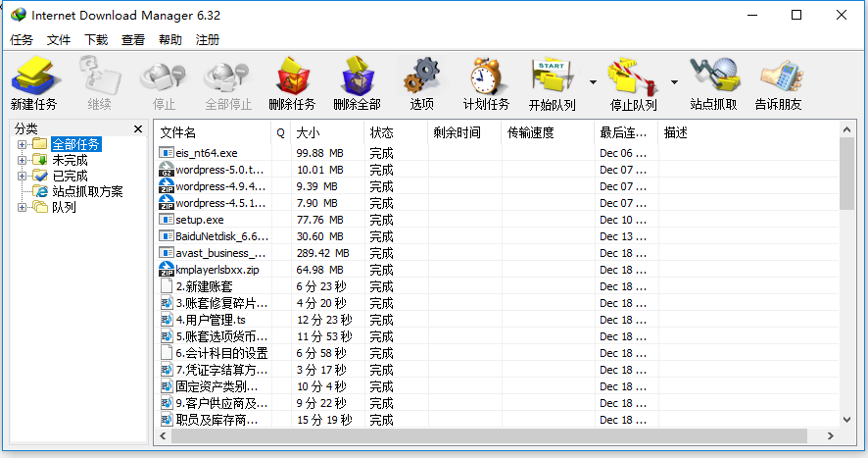Click the grayed 继续 toolbar icon
This screenshot has height=458, width=868.
100,76
